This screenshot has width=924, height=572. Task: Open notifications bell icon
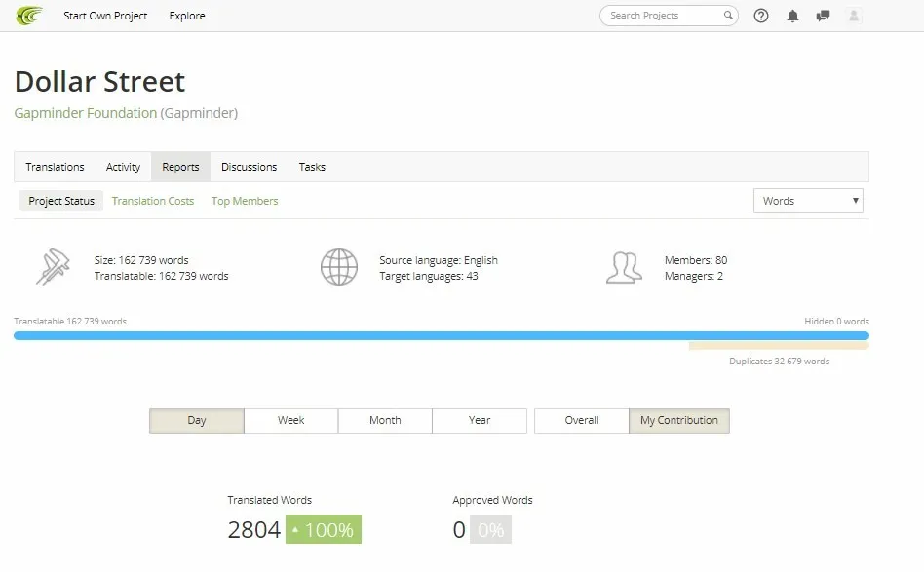coord(792,16)
